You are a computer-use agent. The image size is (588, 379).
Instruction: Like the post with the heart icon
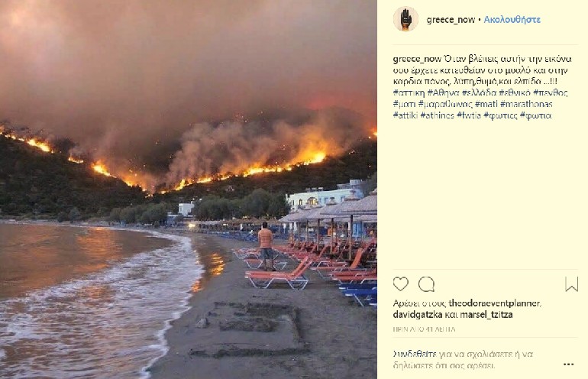[400, 284]
